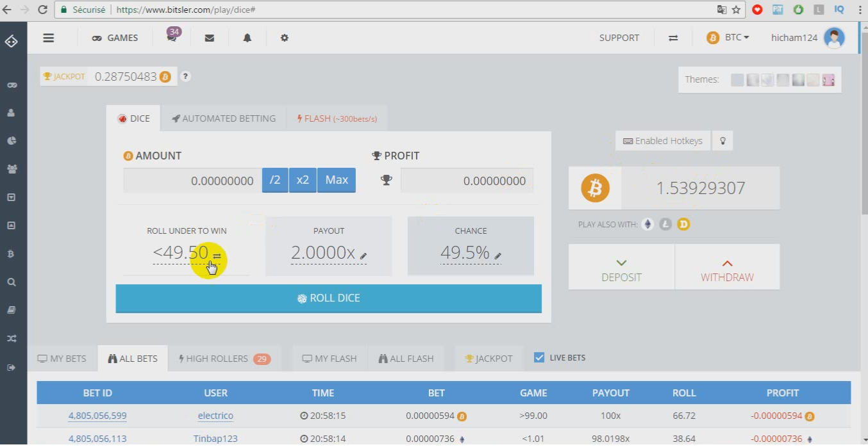Click the pencil icon to edit chance
The height and width of the screenshot is (447, 868).
click(x=498, y=256)
